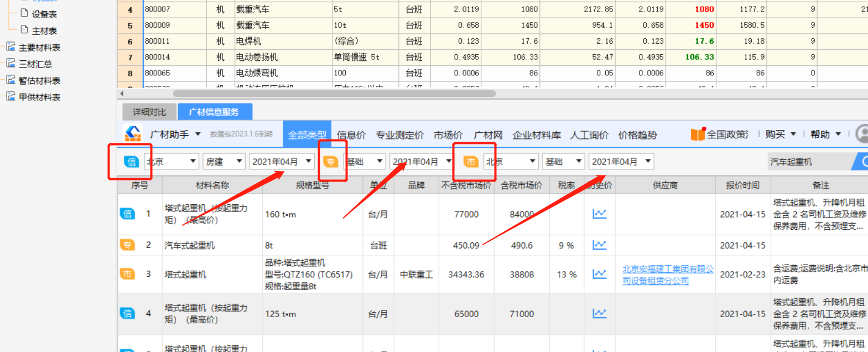Open price trend chart for row 1

(x=600, y=214)
